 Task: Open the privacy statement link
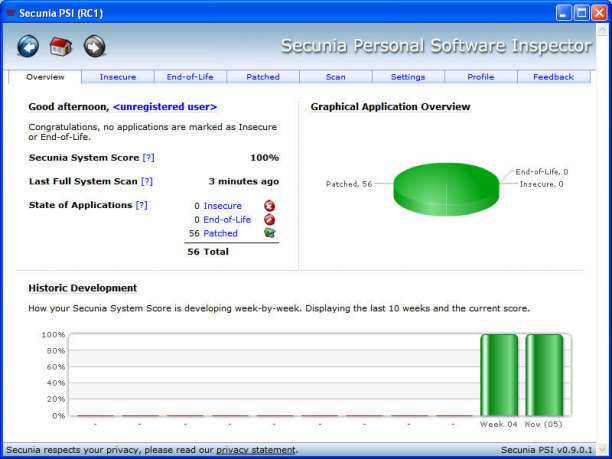[x=256, y=450]
